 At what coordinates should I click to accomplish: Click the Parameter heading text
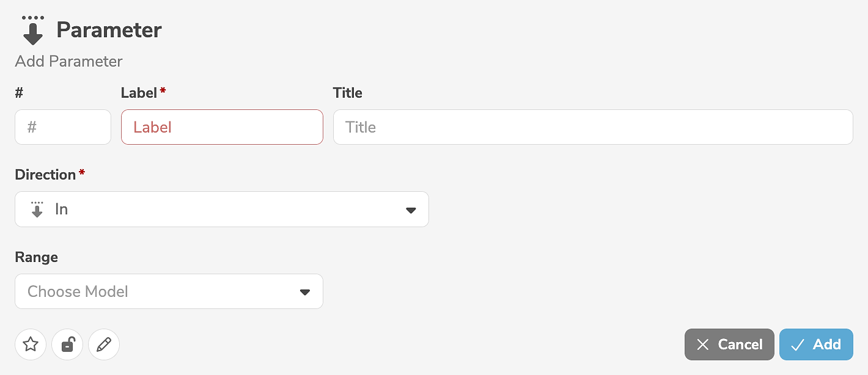pos(109,30)
